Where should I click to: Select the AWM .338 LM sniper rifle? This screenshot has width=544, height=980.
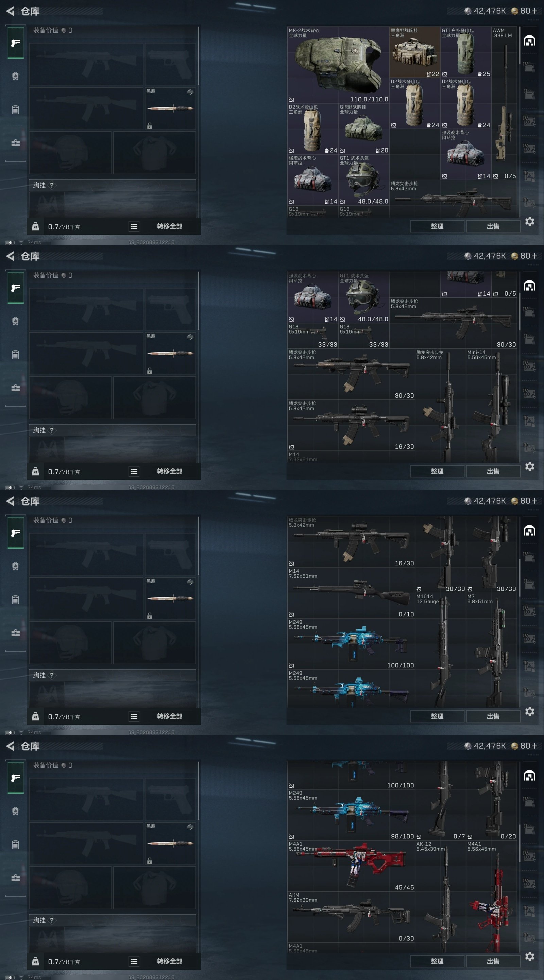(505, 103)
